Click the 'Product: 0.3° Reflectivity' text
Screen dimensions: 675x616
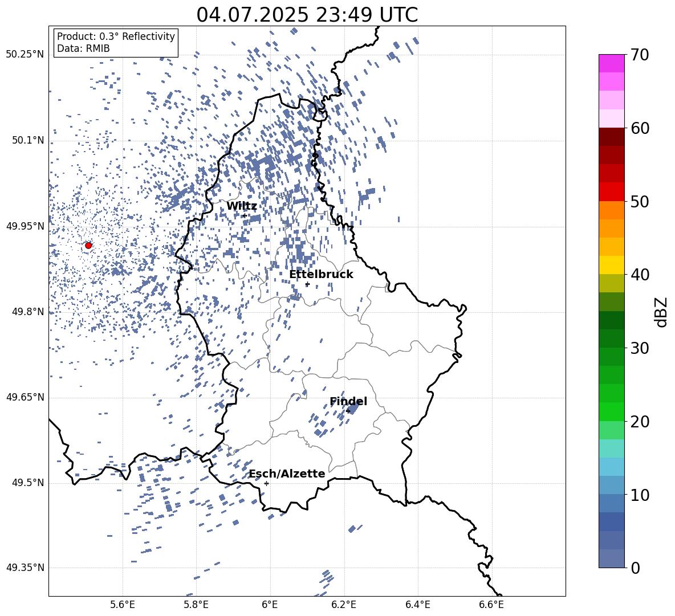point(116,36)
